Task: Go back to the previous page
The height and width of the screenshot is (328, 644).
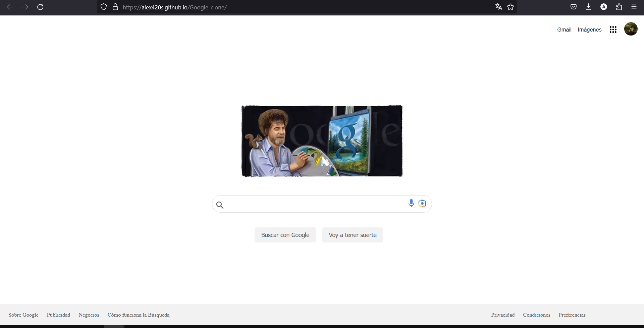Action: pyautogui.click(x=10, y=7)
